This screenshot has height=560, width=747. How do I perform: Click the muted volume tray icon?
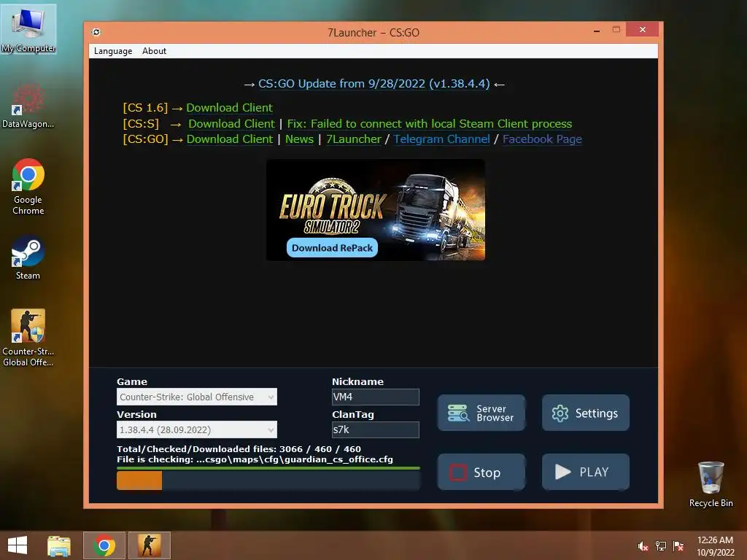643,546
